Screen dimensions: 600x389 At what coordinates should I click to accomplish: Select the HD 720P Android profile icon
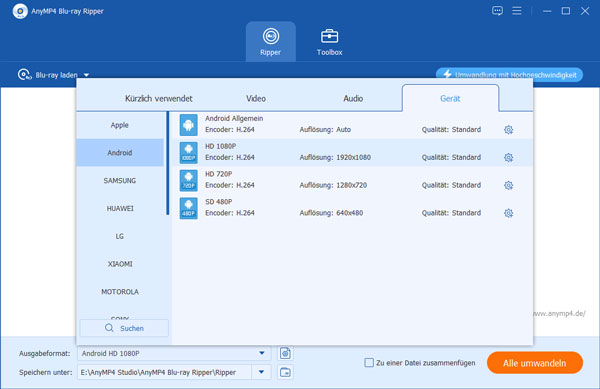[189, 180]
